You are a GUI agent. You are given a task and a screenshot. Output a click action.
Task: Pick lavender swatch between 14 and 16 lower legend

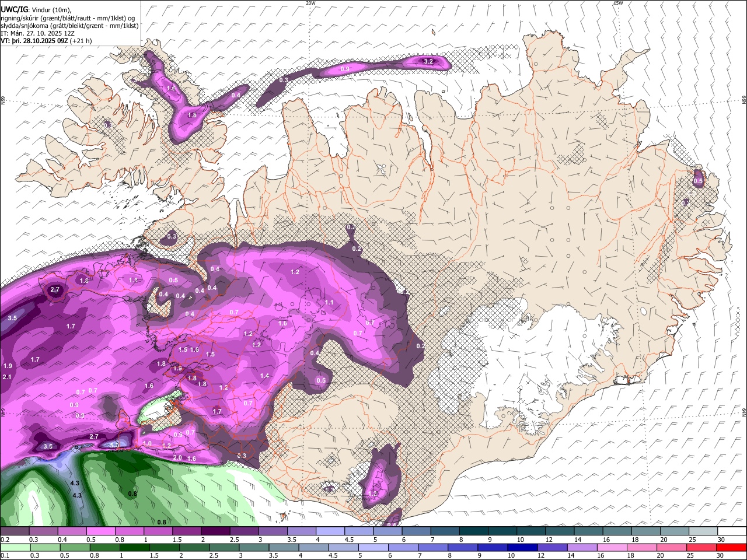pos(583,547)
